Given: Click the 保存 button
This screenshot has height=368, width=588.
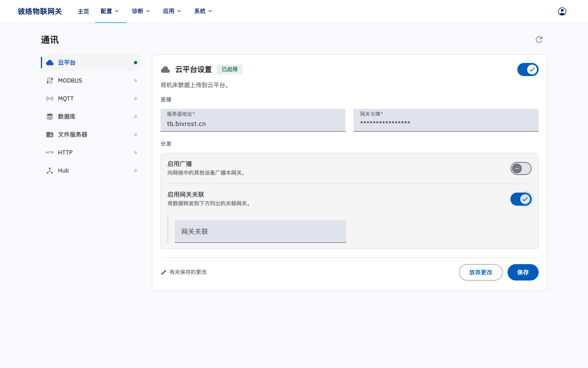Looking at the screenshot, I should [x=523, y=272].
